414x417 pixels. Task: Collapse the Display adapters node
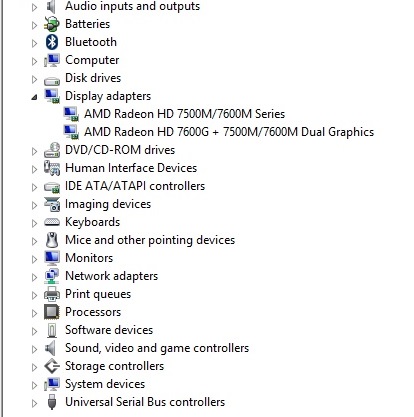34,97
